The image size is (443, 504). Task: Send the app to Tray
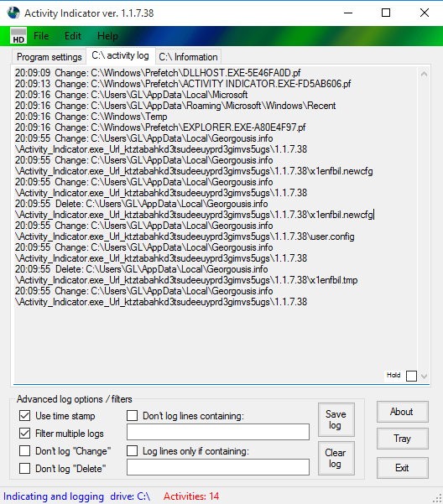[x=403, y=439]
